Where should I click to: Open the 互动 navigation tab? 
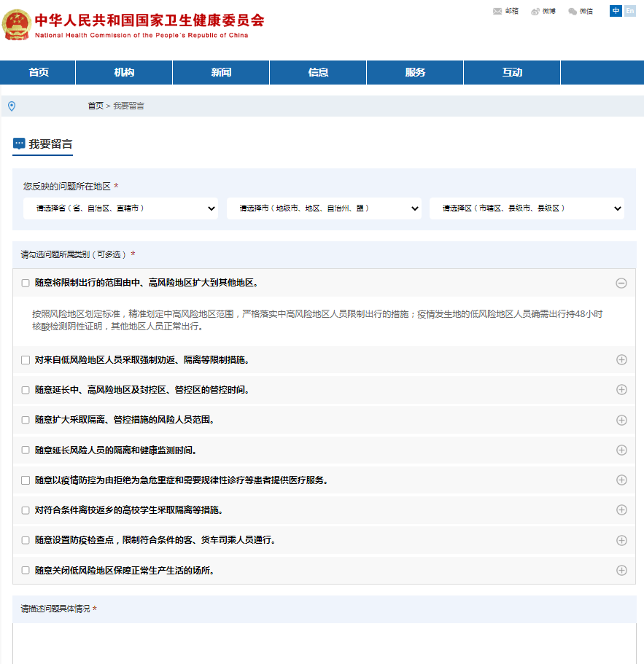[x=511, y=72]
